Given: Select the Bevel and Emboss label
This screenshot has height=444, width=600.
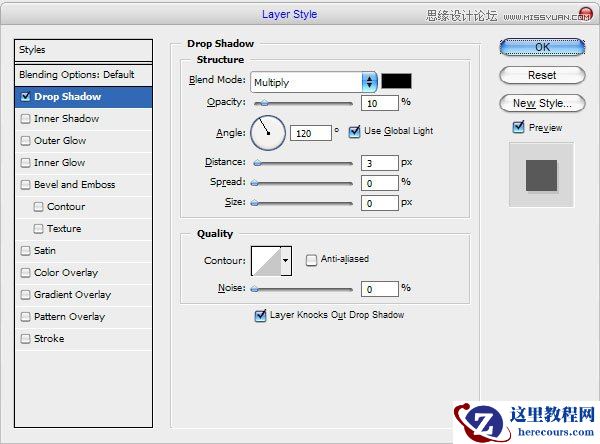Looking at the screenshot, I should tap(75, 185).
